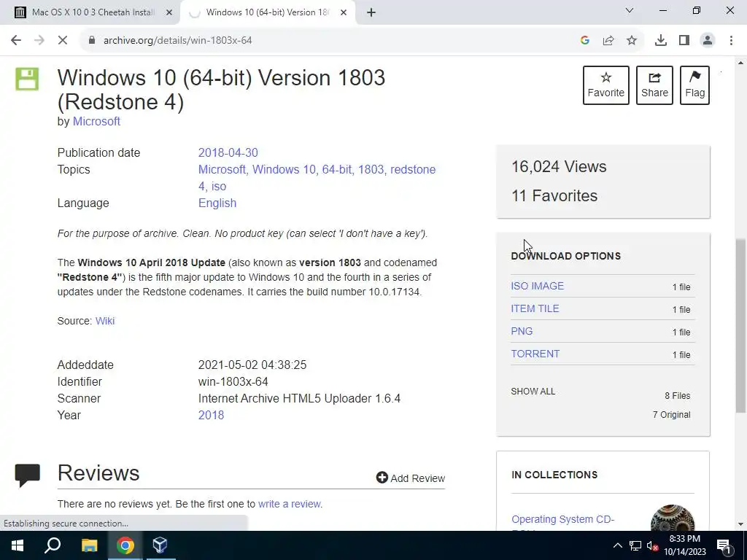
Task: Click the gears collection thumbnail
Action: 672,518
